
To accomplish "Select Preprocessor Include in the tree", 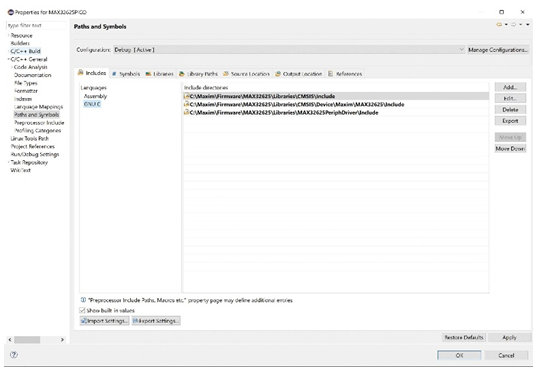I will [x=39, y=122].
